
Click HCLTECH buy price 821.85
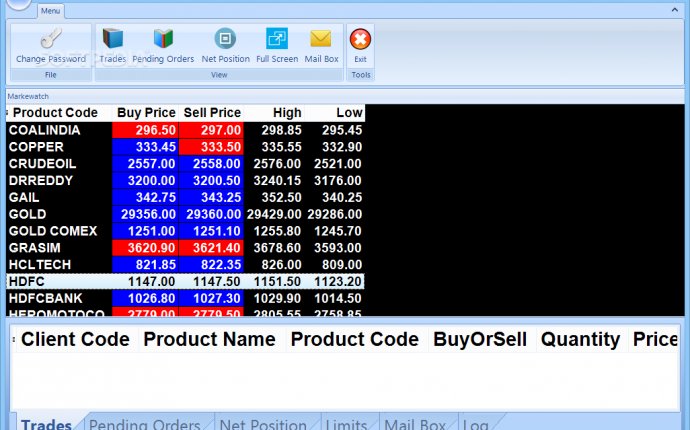point(146,265)
